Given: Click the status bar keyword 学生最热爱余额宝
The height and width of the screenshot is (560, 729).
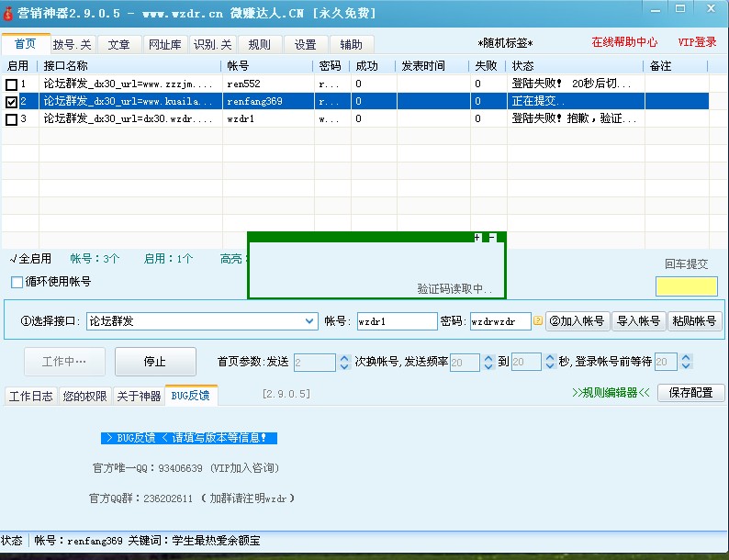Looking at the screenshot, I should click(x=216, y=541).
